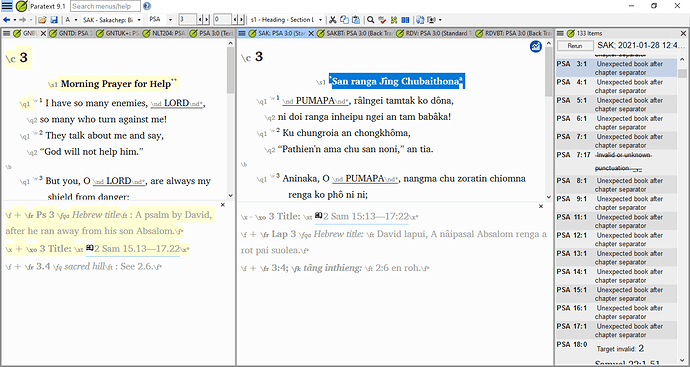The height and width of the screenshot is (367, 690).
Task: Click the cut scissors icon
Action: tap(333, 20)
